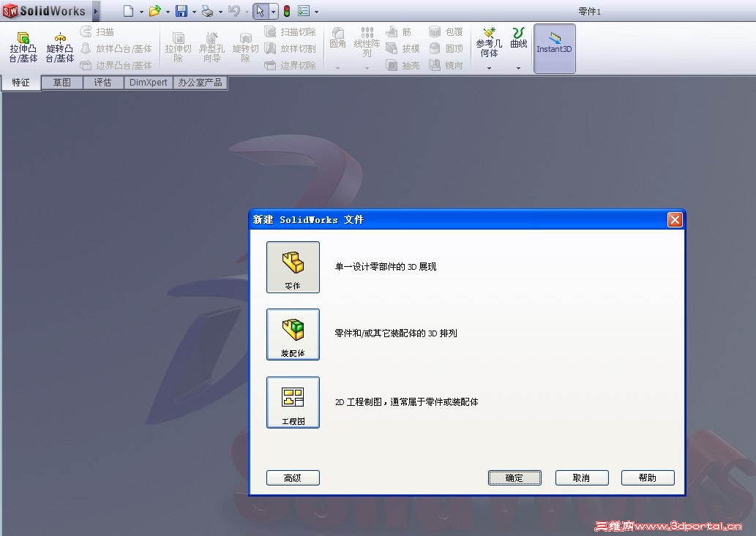Image resolution: width=756 pixels, height=536 pixels.
Task: Toggle the Select cursor tool
Action: pos(261,11)
